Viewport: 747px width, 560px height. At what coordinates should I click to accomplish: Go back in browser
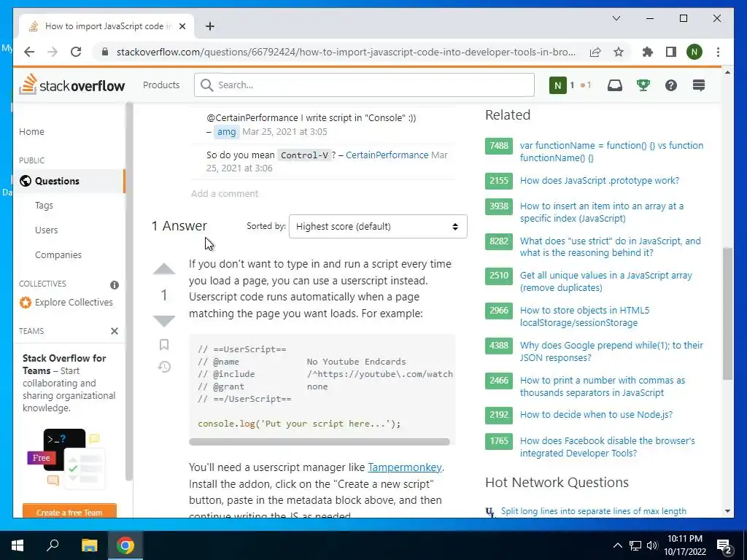click(x=29, y=52)
